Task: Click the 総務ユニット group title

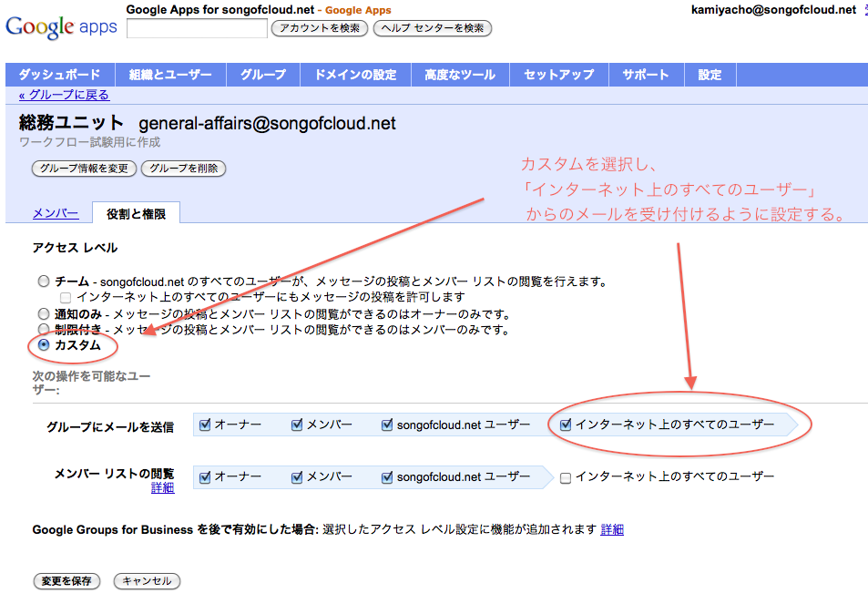Action: tap(71, 122)
